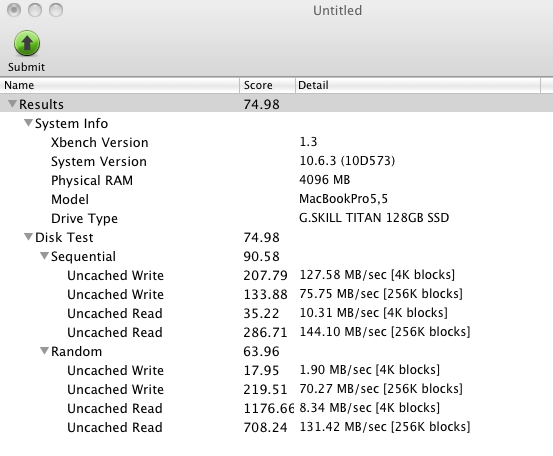The image size is (553, 456).
Task: Select the Physical RAM row
Action: click(x=276, y=180)
